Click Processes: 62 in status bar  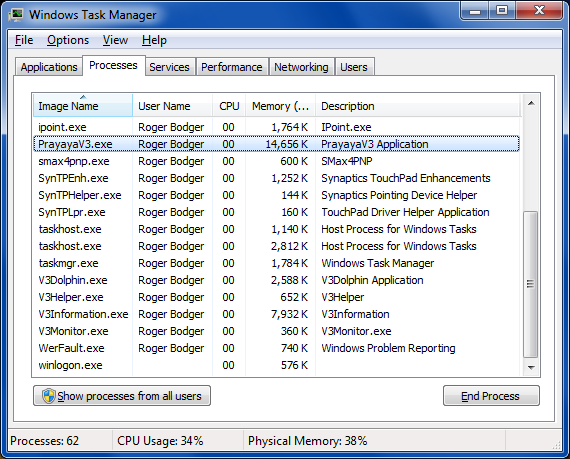coord(44,441)
